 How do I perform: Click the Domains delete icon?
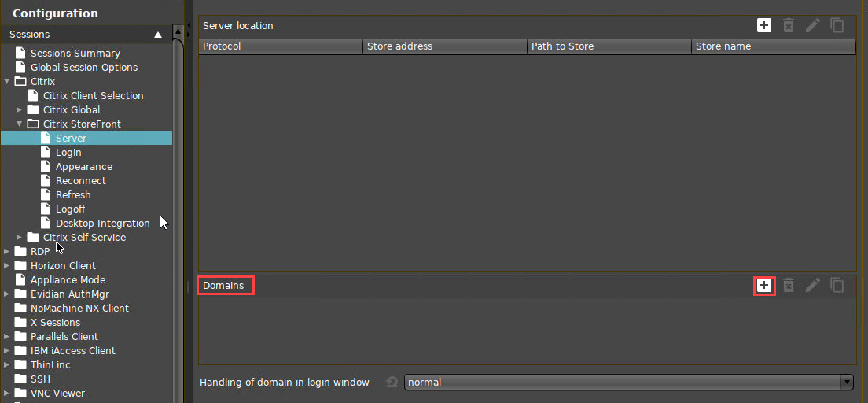[x=789, y=285]
